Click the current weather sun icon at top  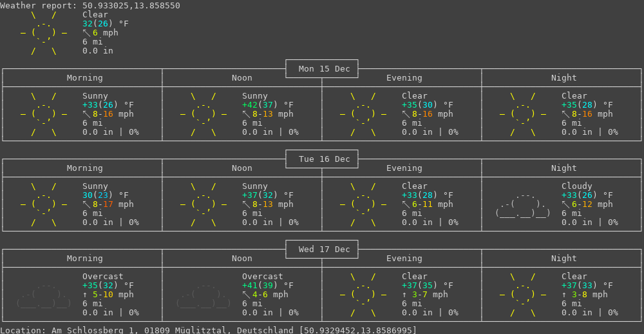(44, 33)
